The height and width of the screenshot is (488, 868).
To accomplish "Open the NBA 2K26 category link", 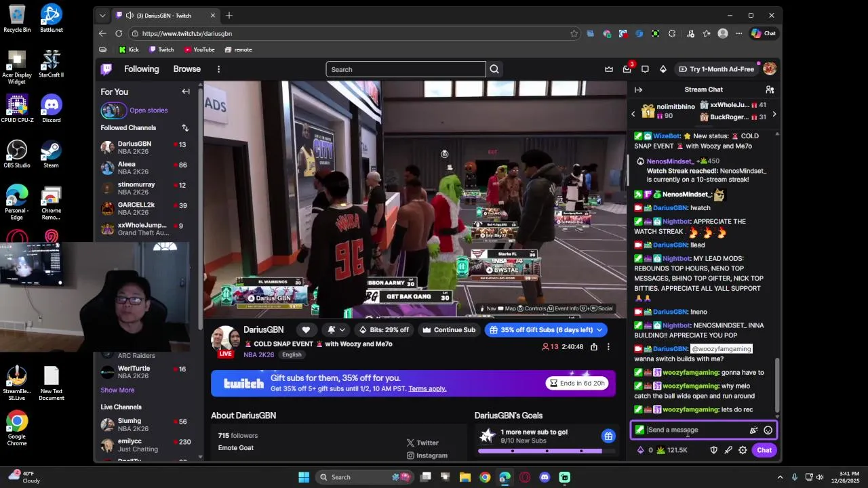I will click(260, 354).
